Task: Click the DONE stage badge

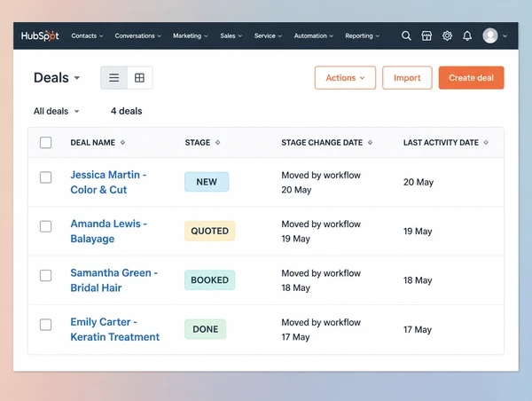Action: tap(206, 329)
